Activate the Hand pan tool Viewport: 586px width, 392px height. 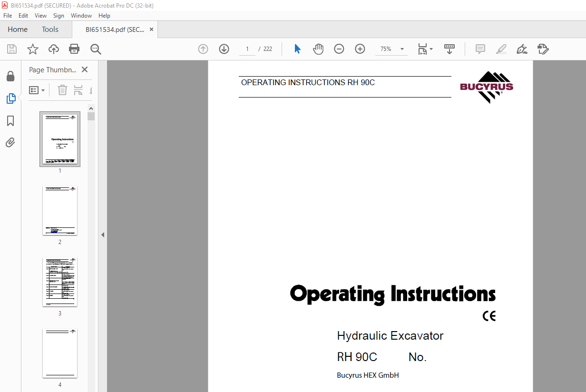318,49
